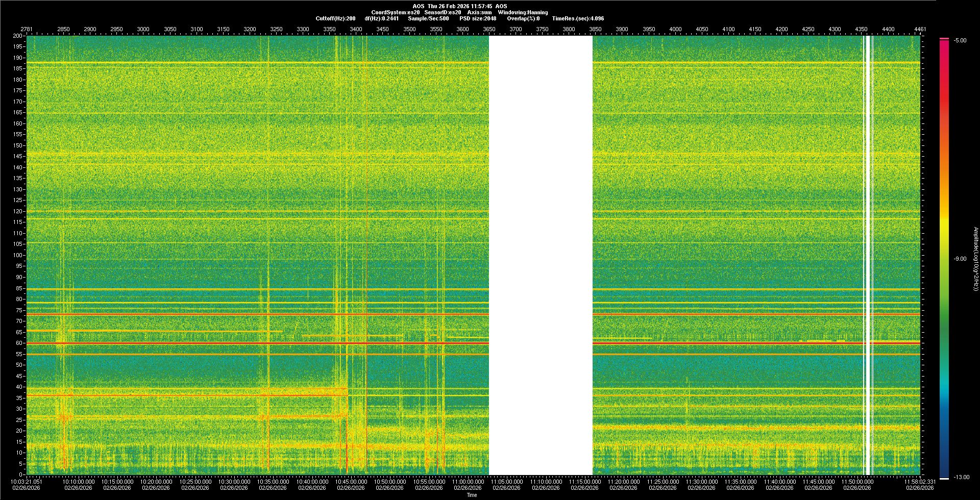This screenshot has height=500, width=980.
Task: Click the SensorID:es20 header text
Action: (x=443, y=12)
